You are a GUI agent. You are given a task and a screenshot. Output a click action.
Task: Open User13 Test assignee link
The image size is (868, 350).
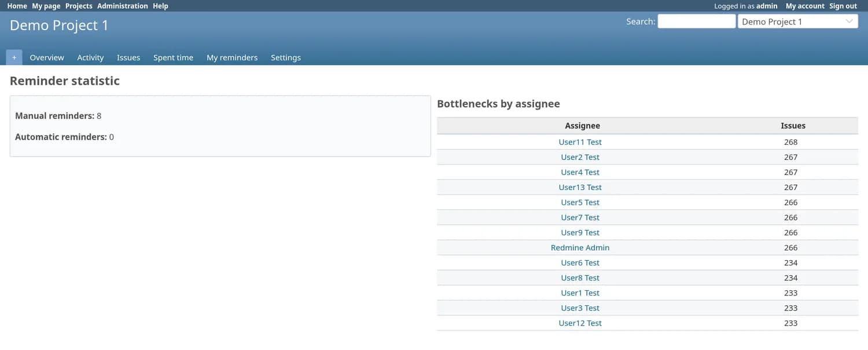coord(580,187)
